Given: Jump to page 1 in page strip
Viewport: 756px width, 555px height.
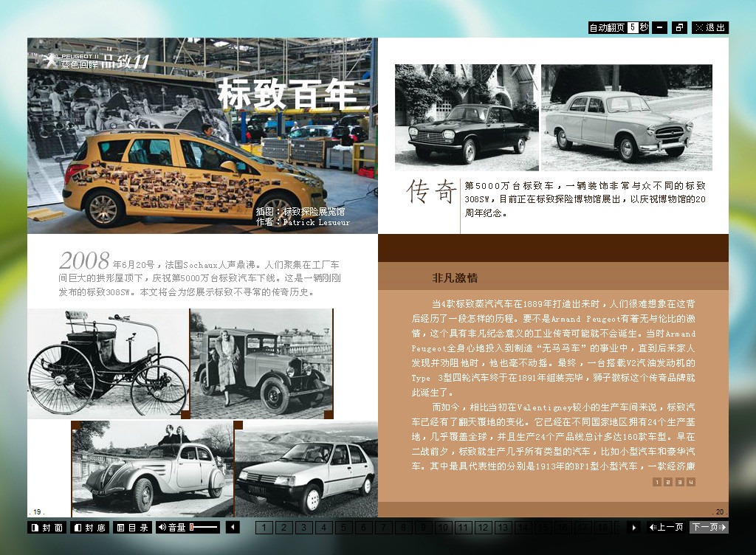Looking at the screenshot, I should pyautogui.click(x=264, y=528).
